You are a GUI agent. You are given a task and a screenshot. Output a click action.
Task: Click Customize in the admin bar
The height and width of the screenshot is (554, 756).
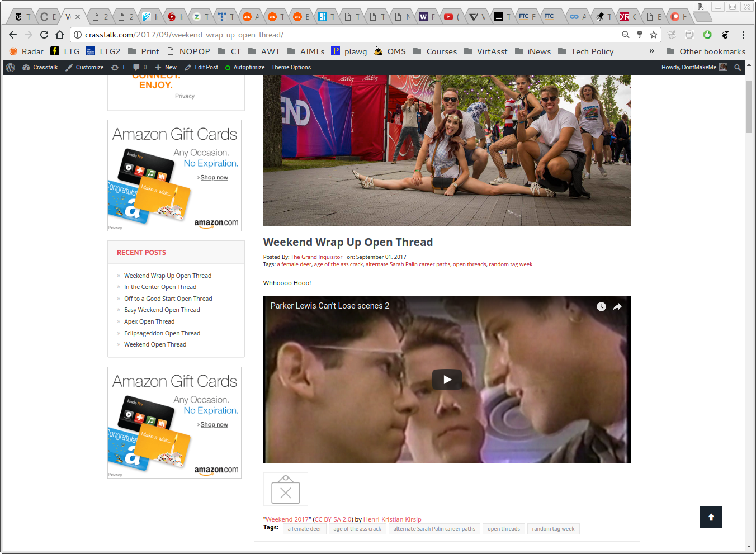point(84,67)
